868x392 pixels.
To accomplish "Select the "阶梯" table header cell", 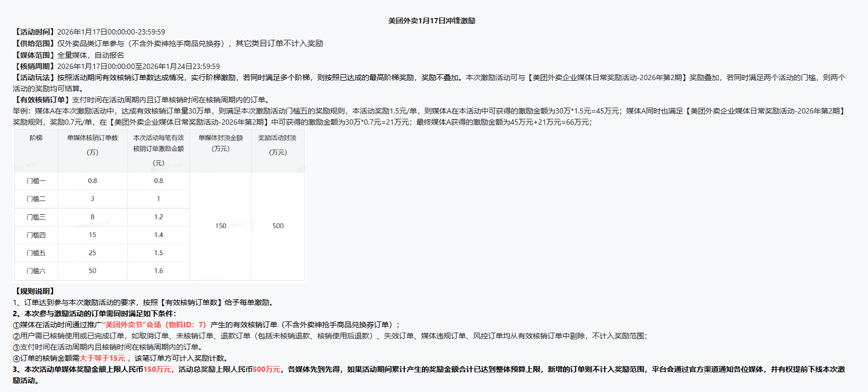I will click(36, 138).
